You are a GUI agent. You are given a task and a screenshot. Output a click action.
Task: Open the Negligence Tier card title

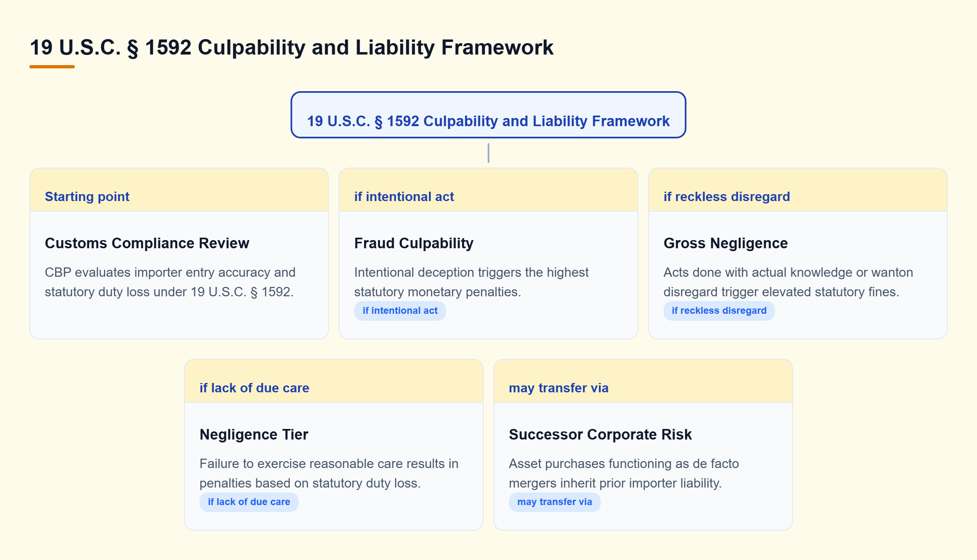254,434
